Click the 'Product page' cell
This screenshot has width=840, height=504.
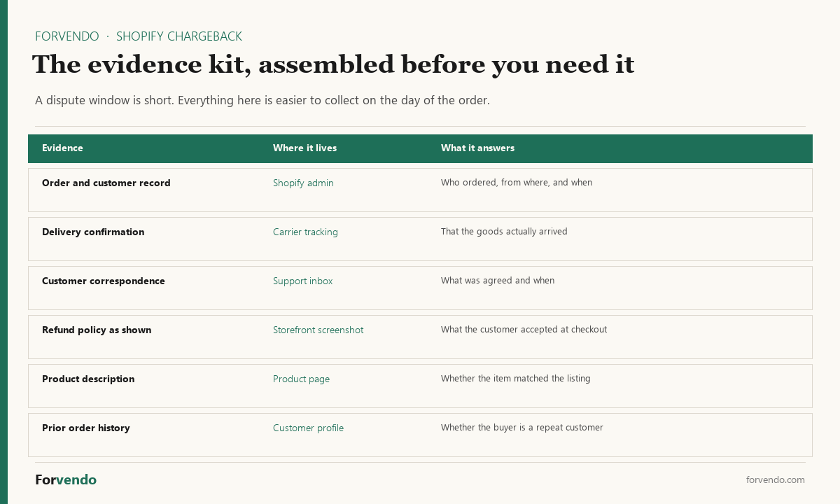coord(301,379)
